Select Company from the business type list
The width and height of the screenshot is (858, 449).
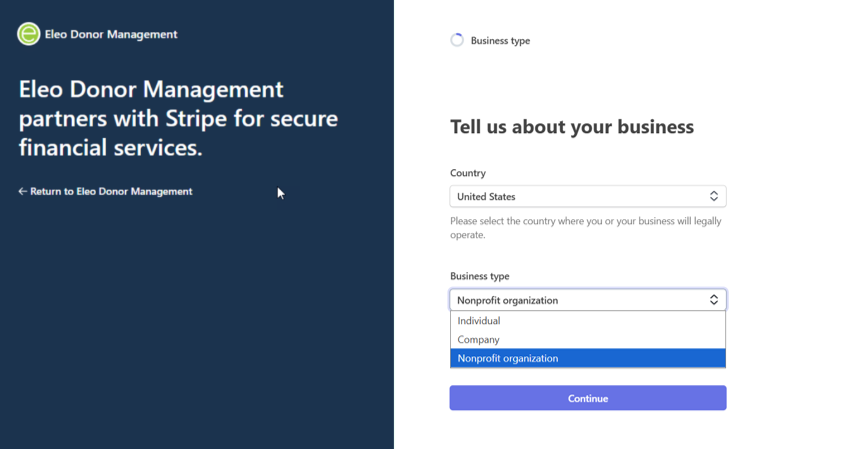pyautogui.click(x=588, y=340)
